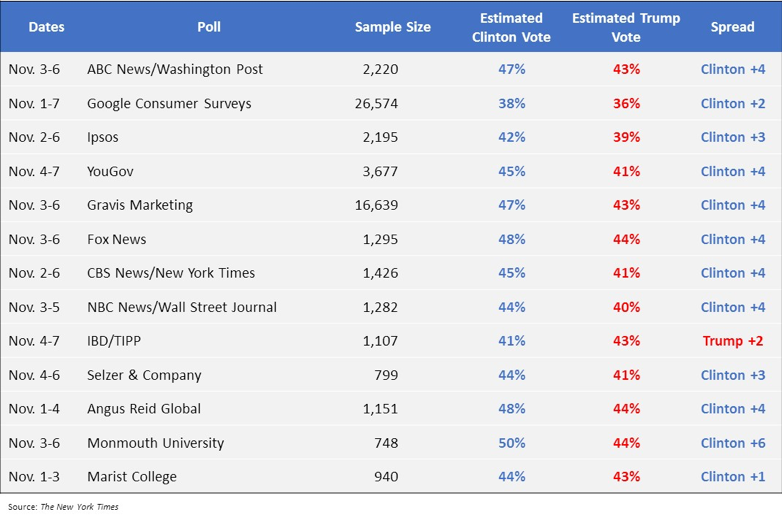
Task: Select the 26,574 sample size cell
Action: click(376, 103)
